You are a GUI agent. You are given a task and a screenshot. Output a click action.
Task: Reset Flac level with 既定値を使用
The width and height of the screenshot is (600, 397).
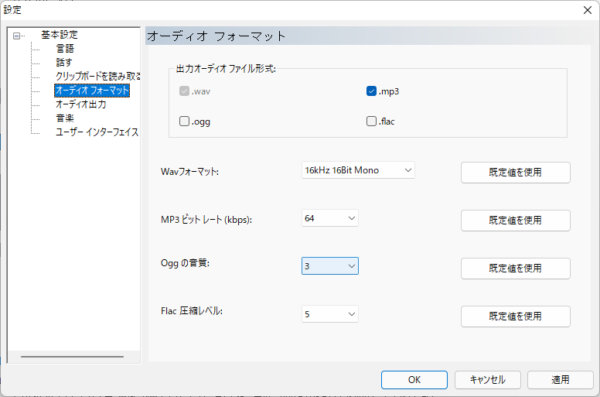515,316
